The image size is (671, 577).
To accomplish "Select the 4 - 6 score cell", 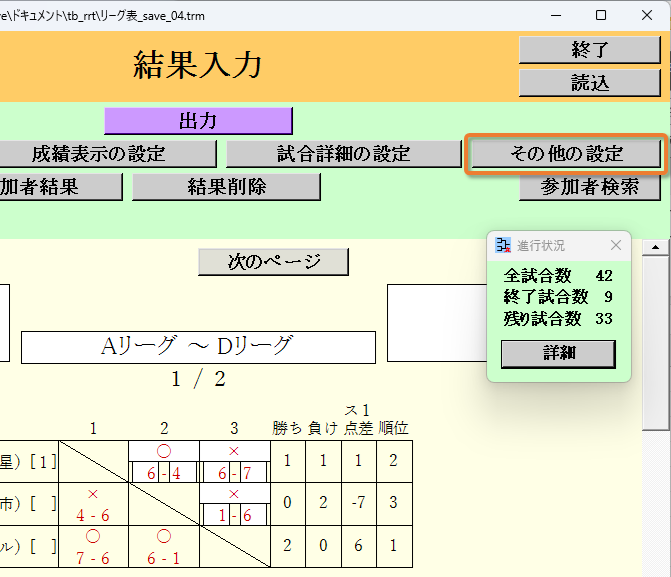I will (93, 515).
